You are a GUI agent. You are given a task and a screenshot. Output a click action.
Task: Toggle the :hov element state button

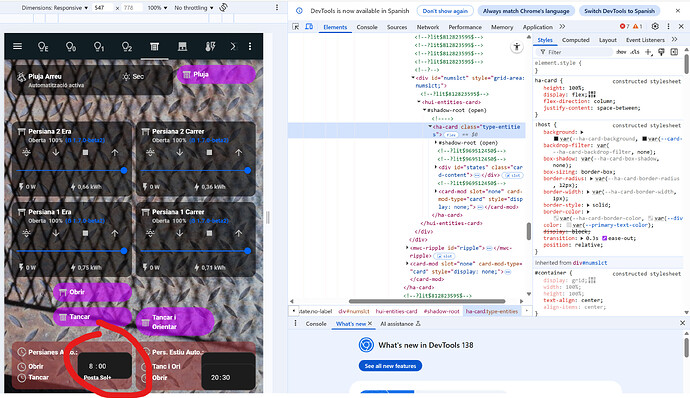pos(621,52)
